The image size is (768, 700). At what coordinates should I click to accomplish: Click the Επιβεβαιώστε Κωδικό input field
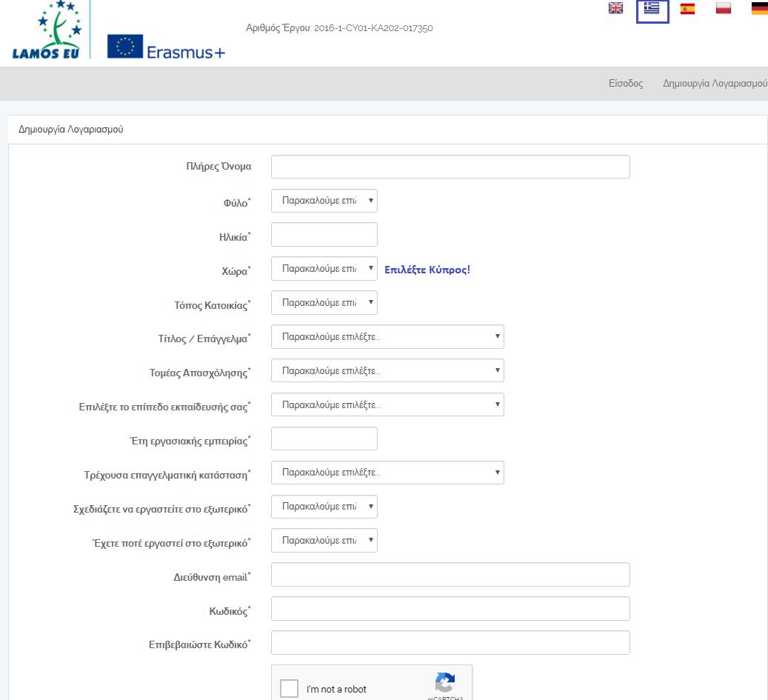[450, 643]
